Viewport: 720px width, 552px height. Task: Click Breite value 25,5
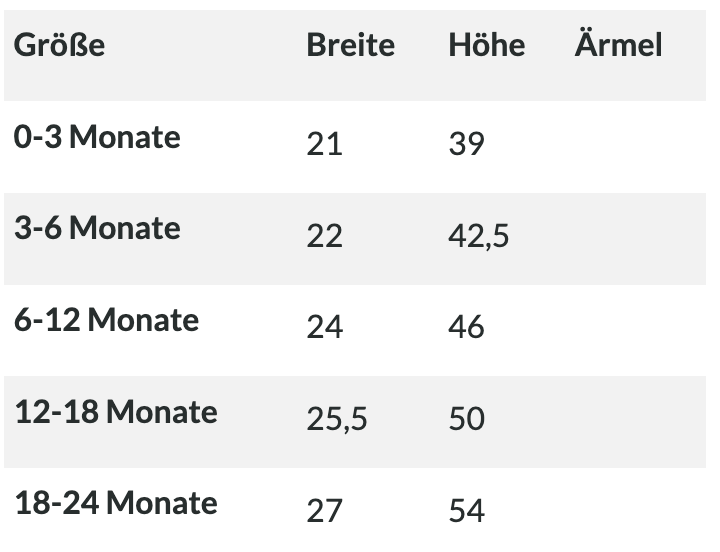click(337, 420)
